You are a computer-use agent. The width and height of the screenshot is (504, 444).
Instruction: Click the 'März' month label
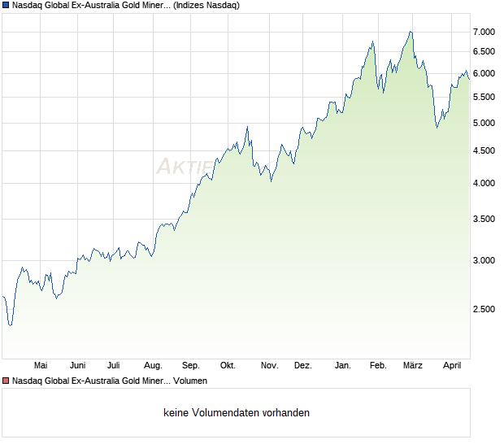(413, 366)
